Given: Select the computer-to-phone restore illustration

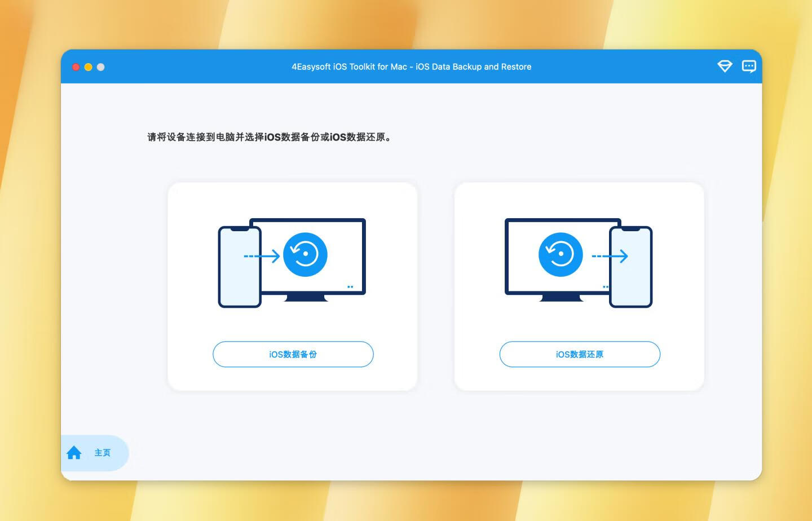Looking at the screenshot, I should pos(579,263).
